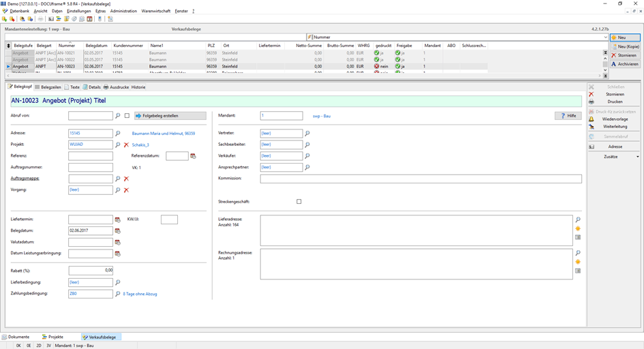Click the magnifier icon beside the Projekt field

point(117,145)
